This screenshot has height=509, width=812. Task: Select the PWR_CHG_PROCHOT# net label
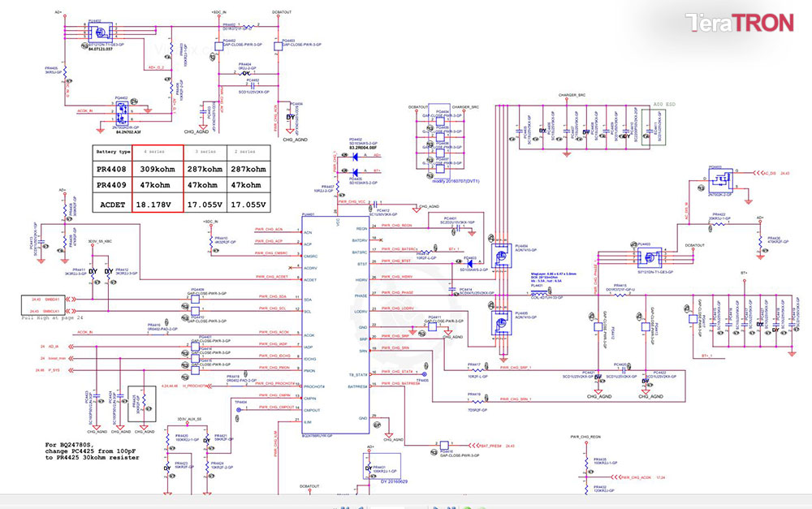coord(277,384)
